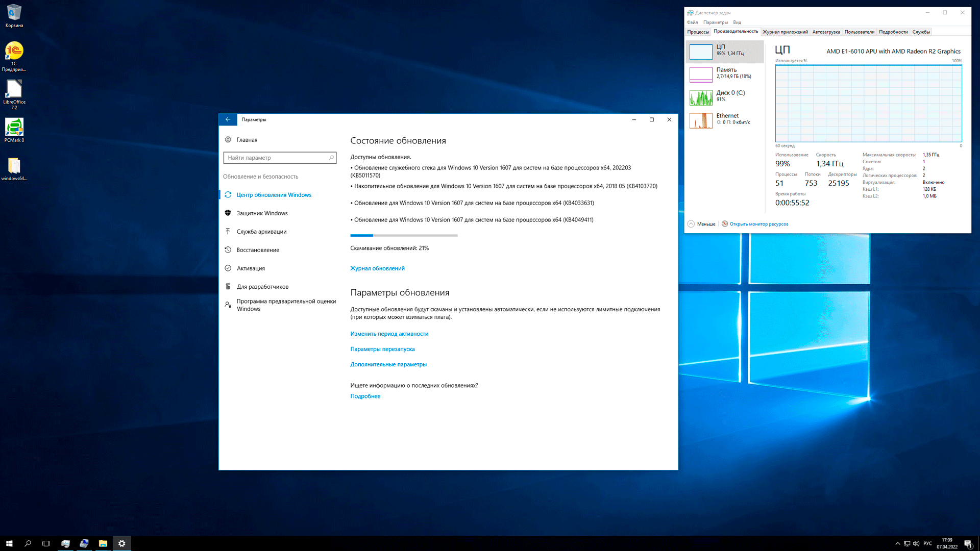Switch to the Процессы tab

coord(698,32)
